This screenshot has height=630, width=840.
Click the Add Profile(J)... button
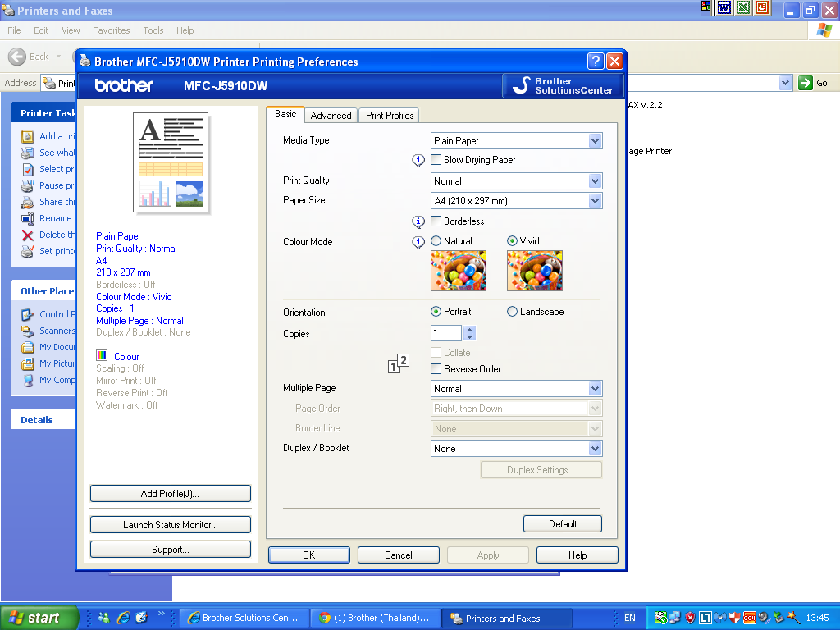(x=171, y=493)
